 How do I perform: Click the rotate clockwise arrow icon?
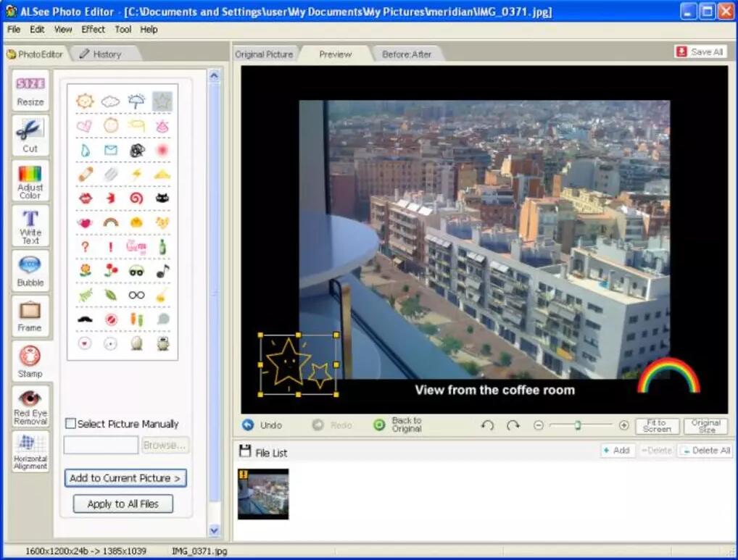(x=513, y=425)
